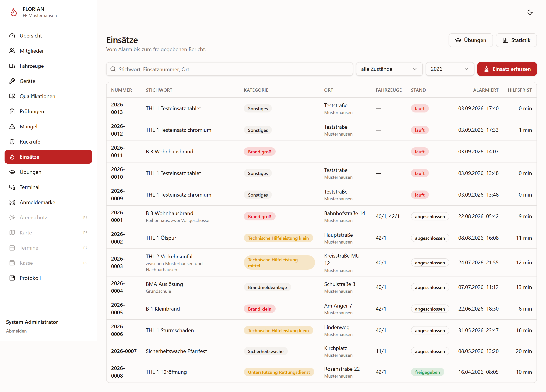This screenshot has height=392, width=546.
Task: Focus the Stichwort search field
Action: tap(229, 69)
